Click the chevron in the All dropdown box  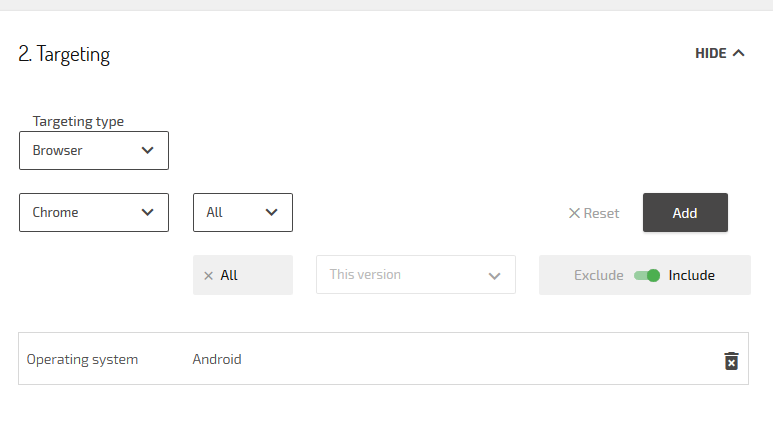tap(271, 212)
